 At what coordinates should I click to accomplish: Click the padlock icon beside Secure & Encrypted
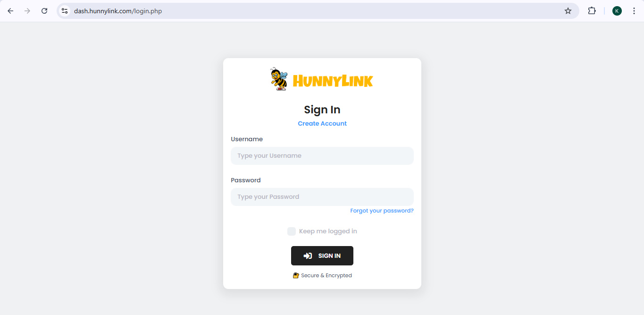click(296, 275)
